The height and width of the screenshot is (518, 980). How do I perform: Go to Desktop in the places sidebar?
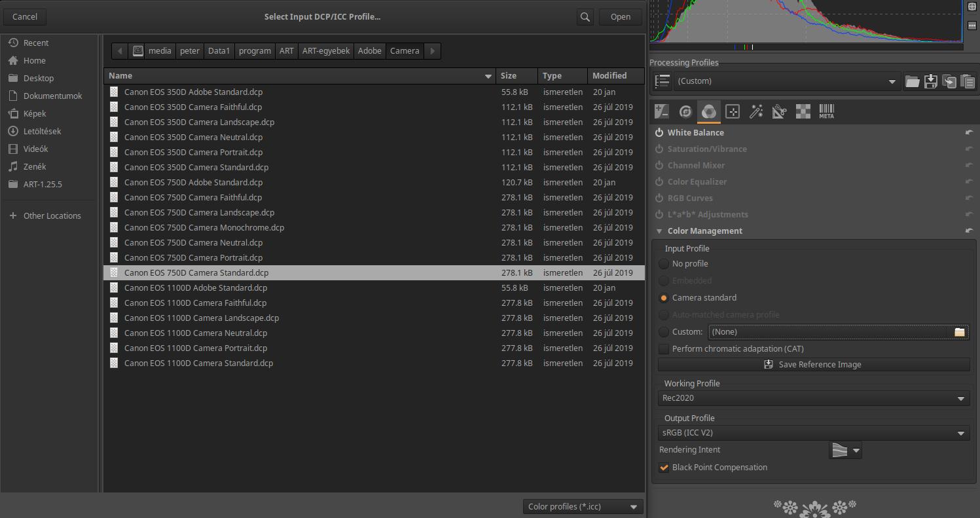(39, 78)
